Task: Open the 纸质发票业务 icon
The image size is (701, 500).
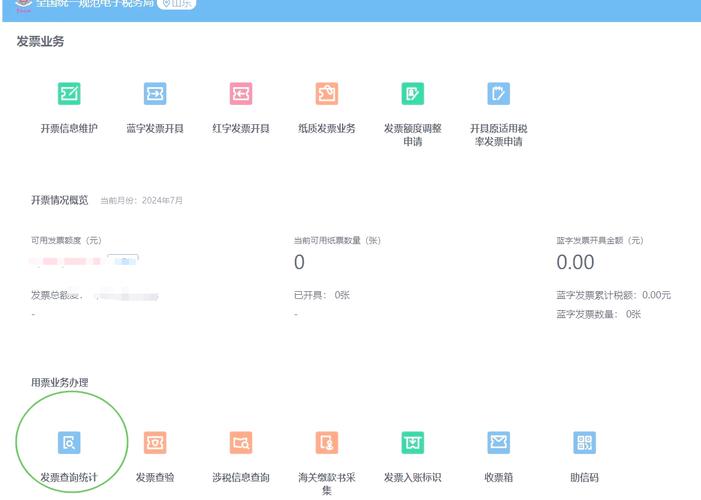Action: tap(327, 93)
